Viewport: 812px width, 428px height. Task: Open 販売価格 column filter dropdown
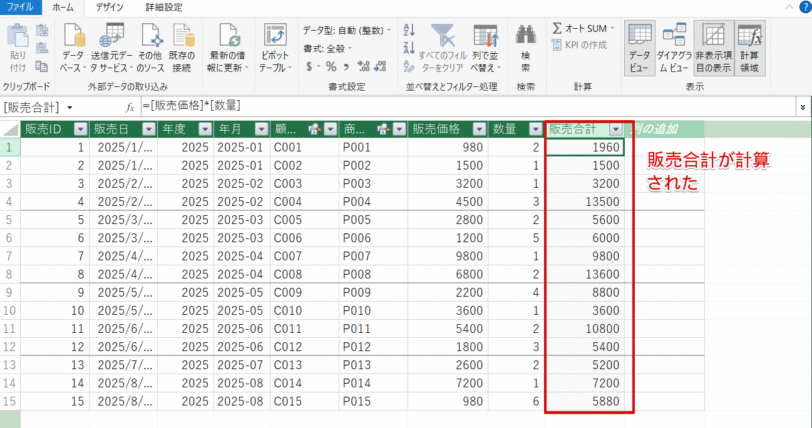point(480,129)
